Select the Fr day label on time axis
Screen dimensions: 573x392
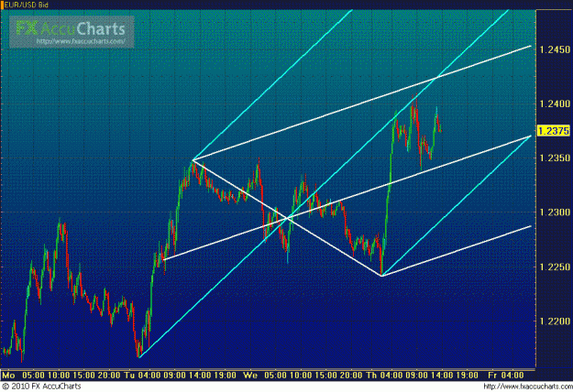click(492, 376)
